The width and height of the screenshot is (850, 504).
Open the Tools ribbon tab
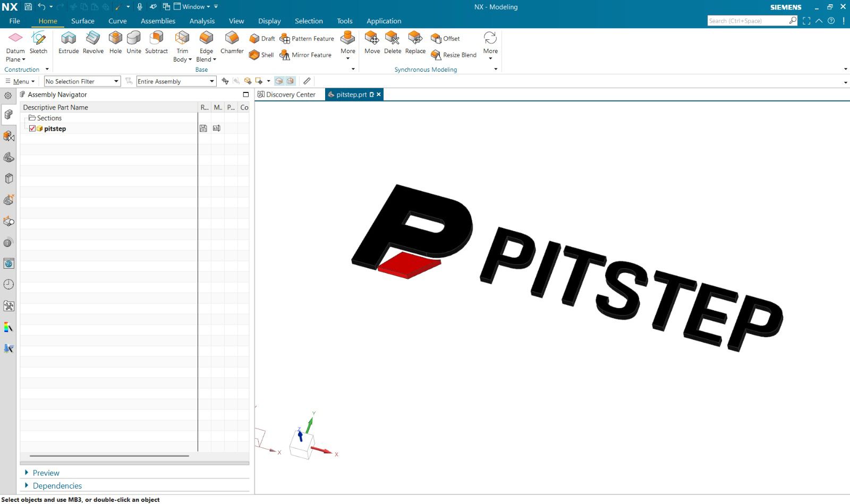point(345,21)
